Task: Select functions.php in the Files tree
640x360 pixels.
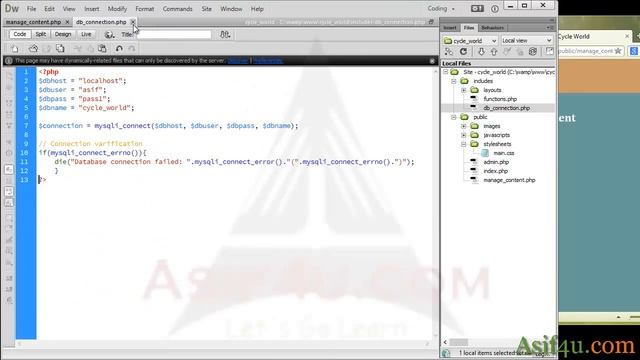Action: (500, 99)
